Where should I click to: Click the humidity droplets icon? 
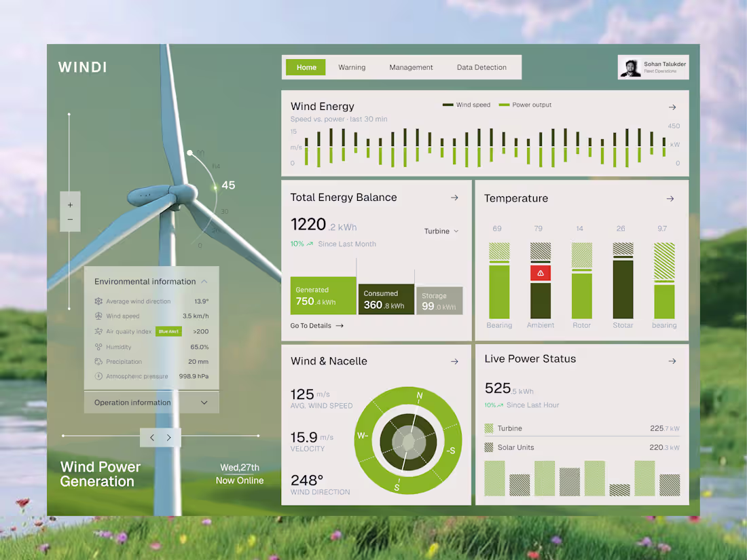pyautogui.click(x=98, y=347)
